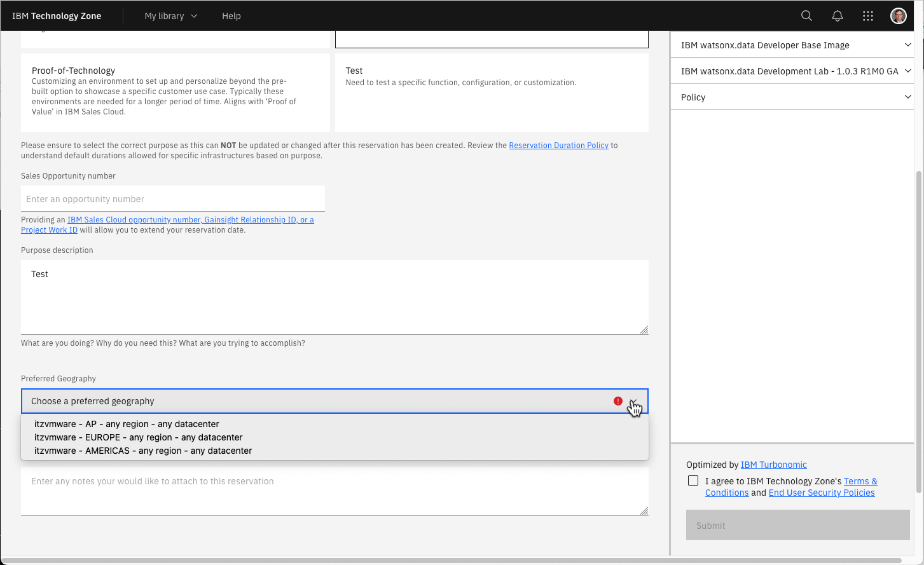Click the vertical page scrollbar

[x=919, y=332]
